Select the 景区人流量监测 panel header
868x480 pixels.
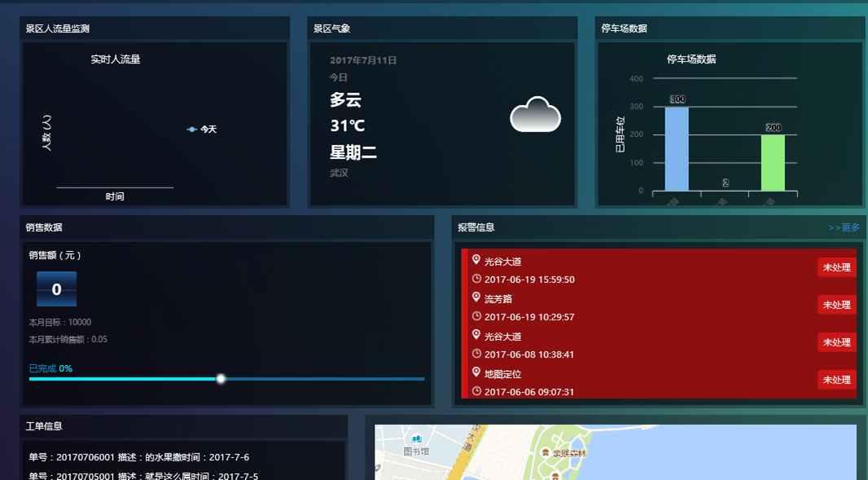pos(155,29)
